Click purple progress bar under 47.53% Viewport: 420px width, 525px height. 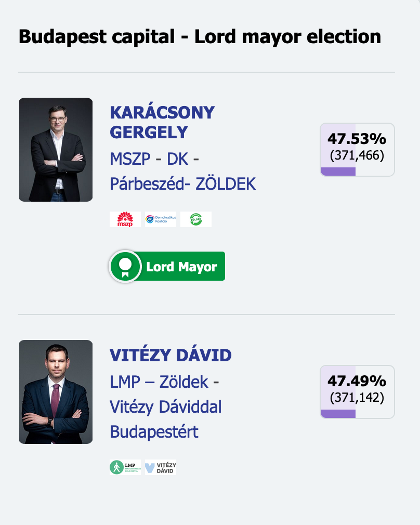[338, 172]
